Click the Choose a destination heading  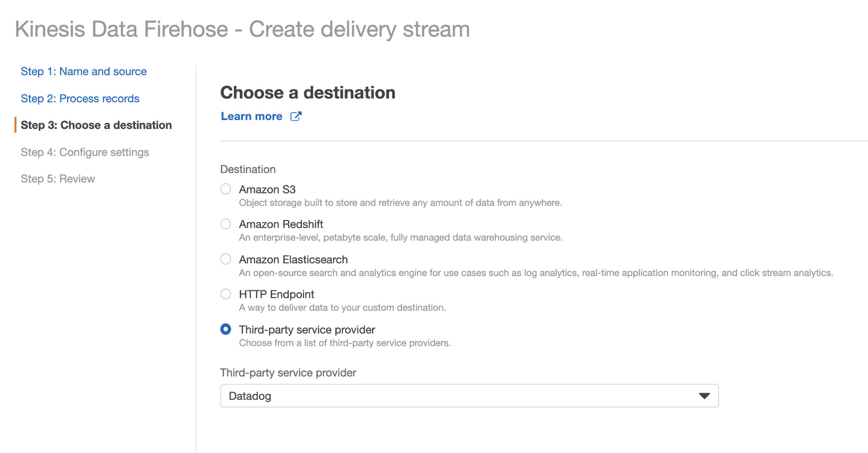(308, 92)
